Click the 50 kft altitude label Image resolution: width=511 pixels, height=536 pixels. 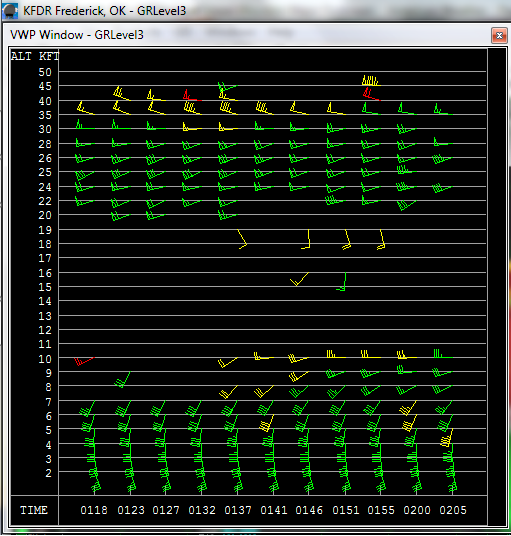(x=45, y=72)
